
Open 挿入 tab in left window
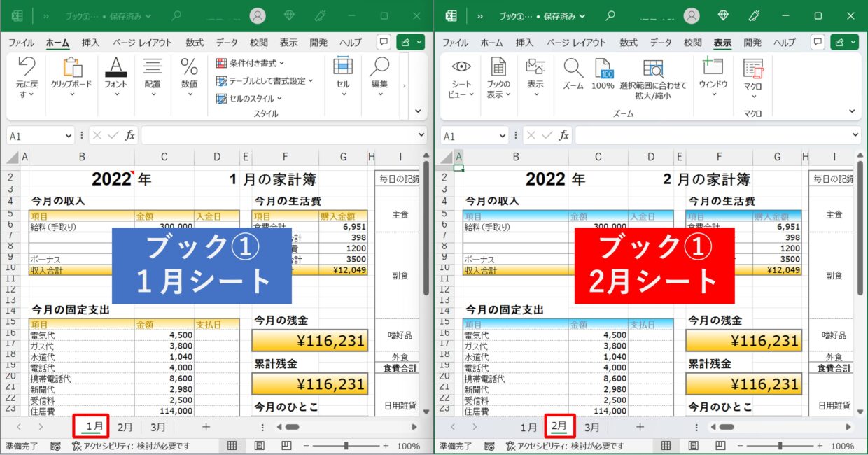[x=90, y=43]
